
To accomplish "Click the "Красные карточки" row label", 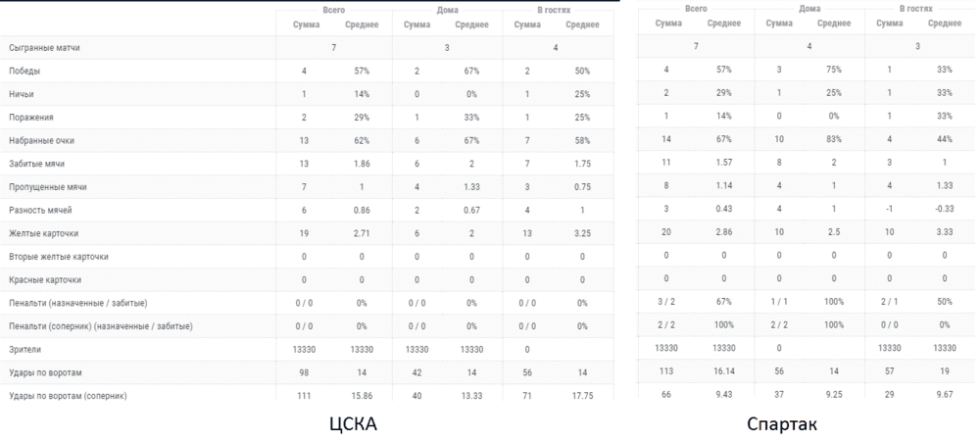I will pyautogui.click(x=44, y=279).
